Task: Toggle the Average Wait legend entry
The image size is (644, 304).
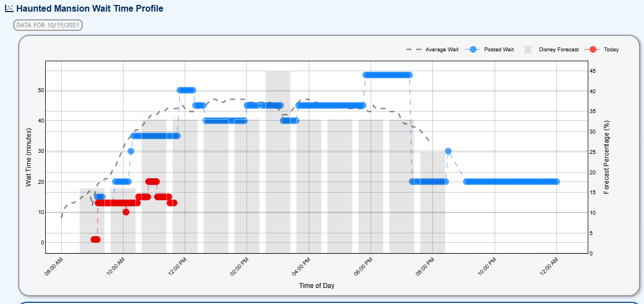Action: (432, 49)
